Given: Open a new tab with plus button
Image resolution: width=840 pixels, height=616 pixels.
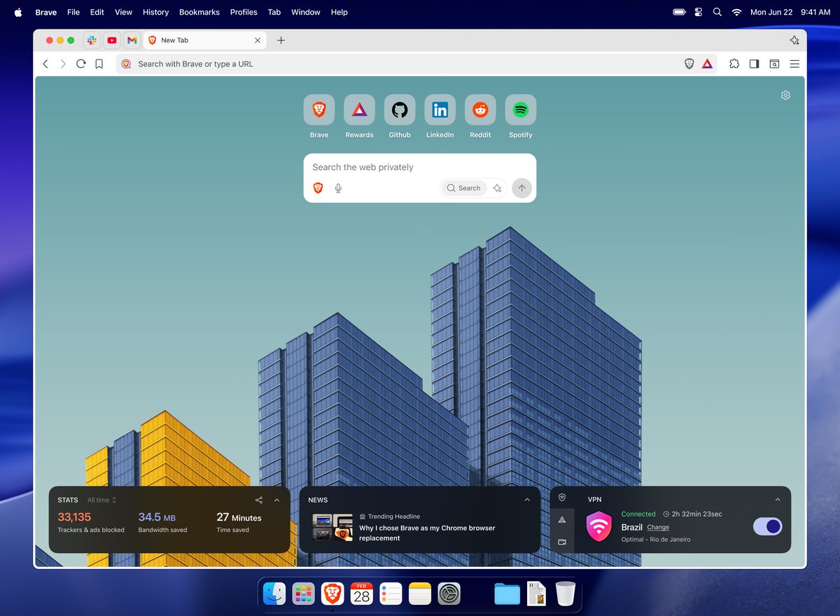Looking at the screenshot, I should [x=281, y=41].
